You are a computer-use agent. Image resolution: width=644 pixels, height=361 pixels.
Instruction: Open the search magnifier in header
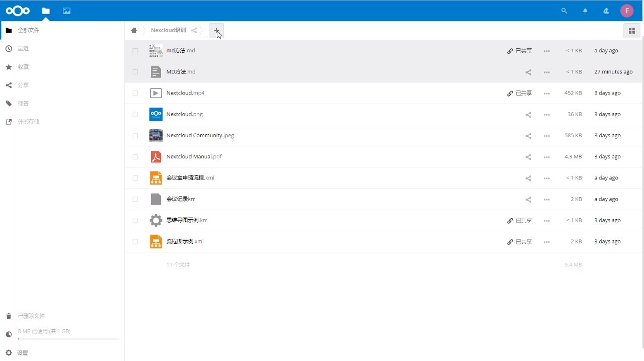564,11
